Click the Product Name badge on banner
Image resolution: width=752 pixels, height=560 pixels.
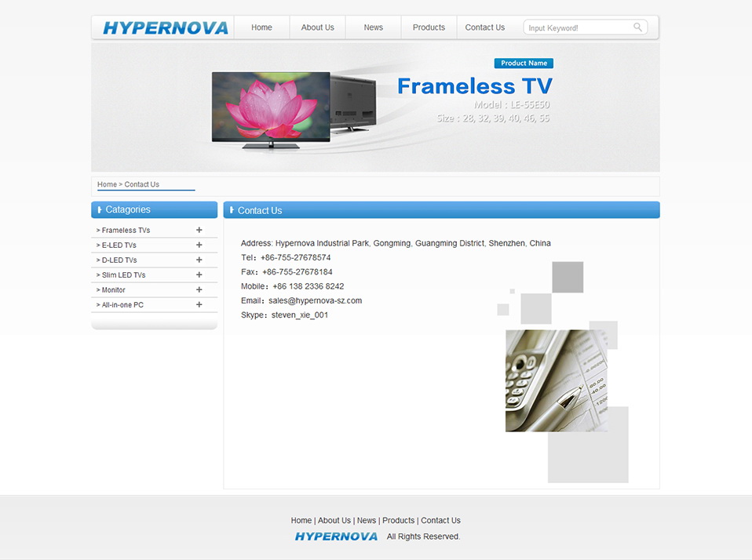pyautogui.click(x=524, y=64)
